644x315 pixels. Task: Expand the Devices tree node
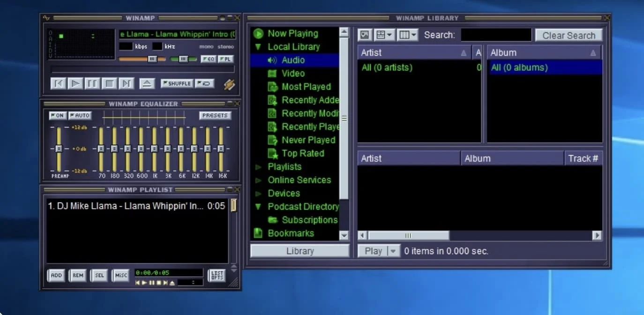pos(258,194)
